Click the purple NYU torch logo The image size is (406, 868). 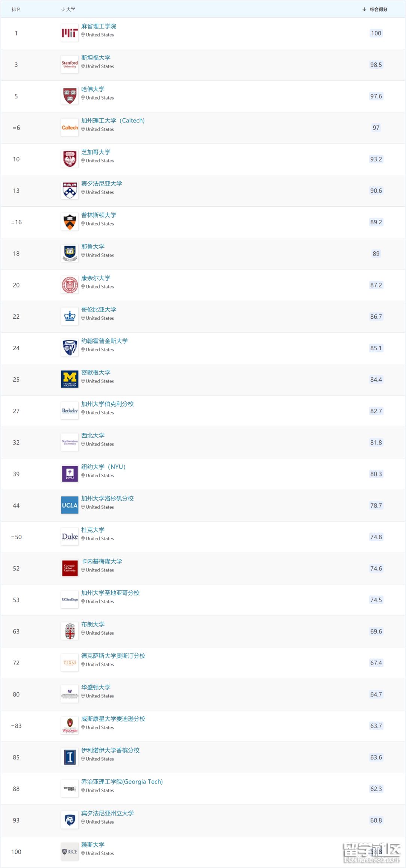click(70, 474)
